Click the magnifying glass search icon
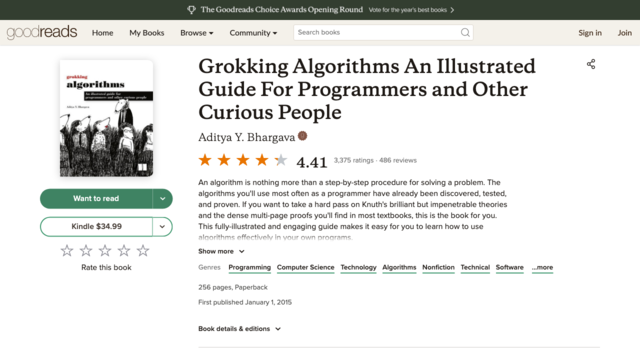 tap(465, 33)
